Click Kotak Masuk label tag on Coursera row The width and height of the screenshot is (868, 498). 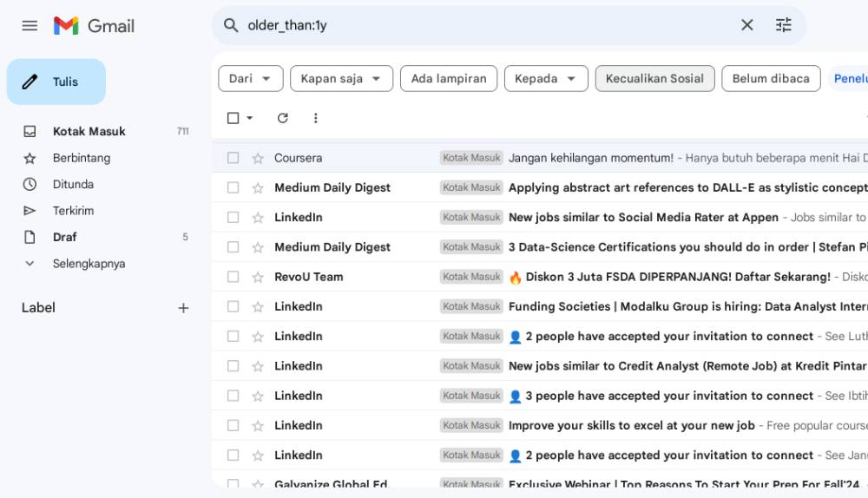[471, 158]
